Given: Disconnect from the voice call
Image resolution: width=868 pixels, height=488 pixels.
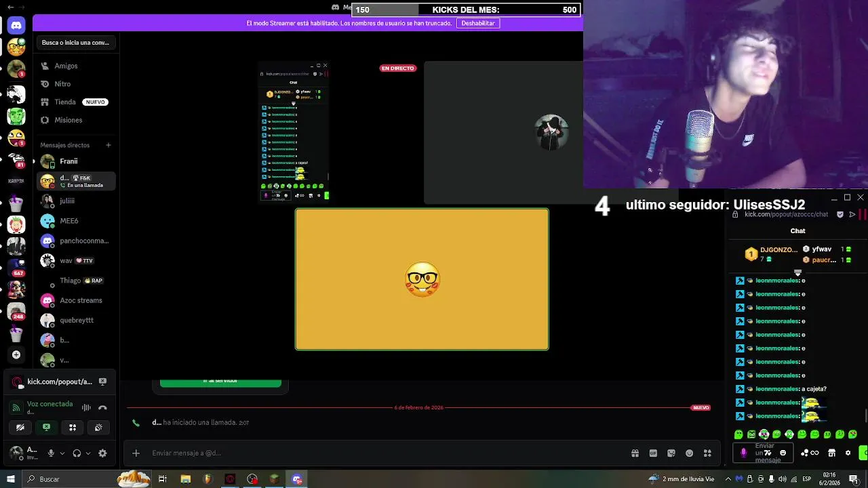Looking at the screenshot, I should point(102,407).
